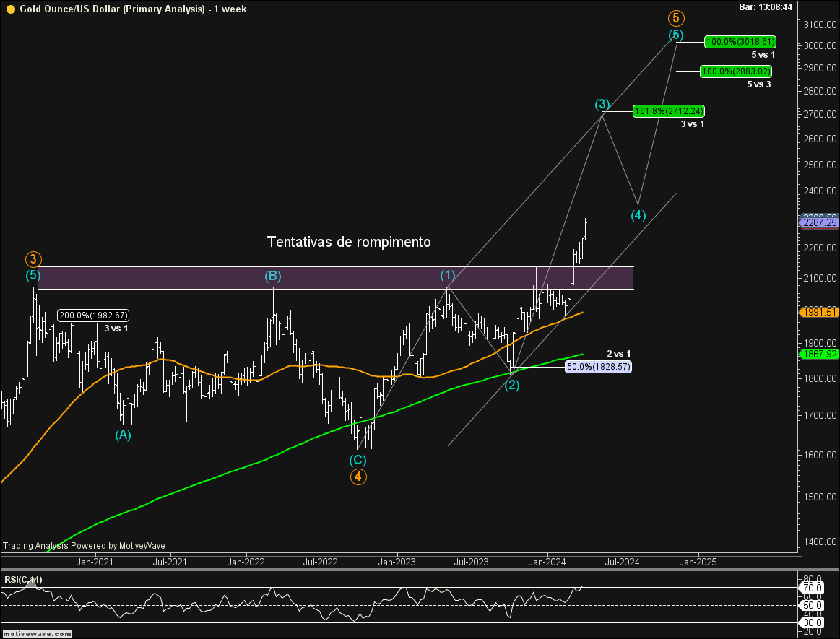Click 'Trading Analysis Powered by MotiveWave' text
This screenshot has height=639, width=840.
(84, 546)
